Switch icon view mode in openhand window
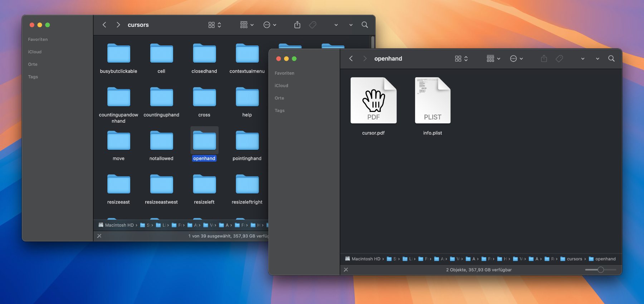Viewport: 644px width, 304px height. 461,59
